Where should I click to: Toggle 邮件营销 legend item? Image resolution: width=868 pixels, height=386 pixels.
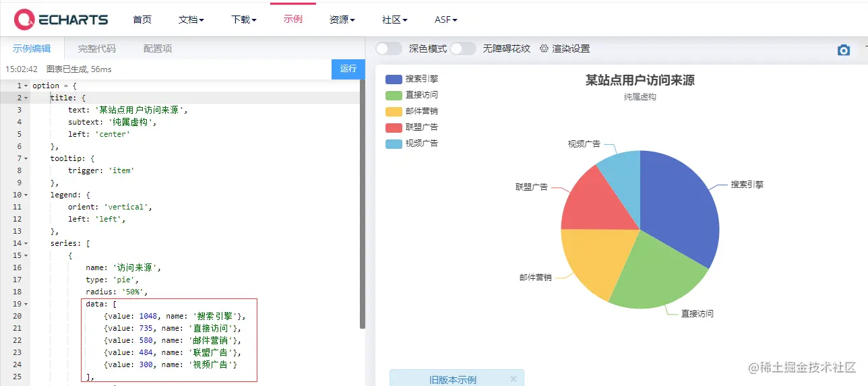tap(412, 111)
